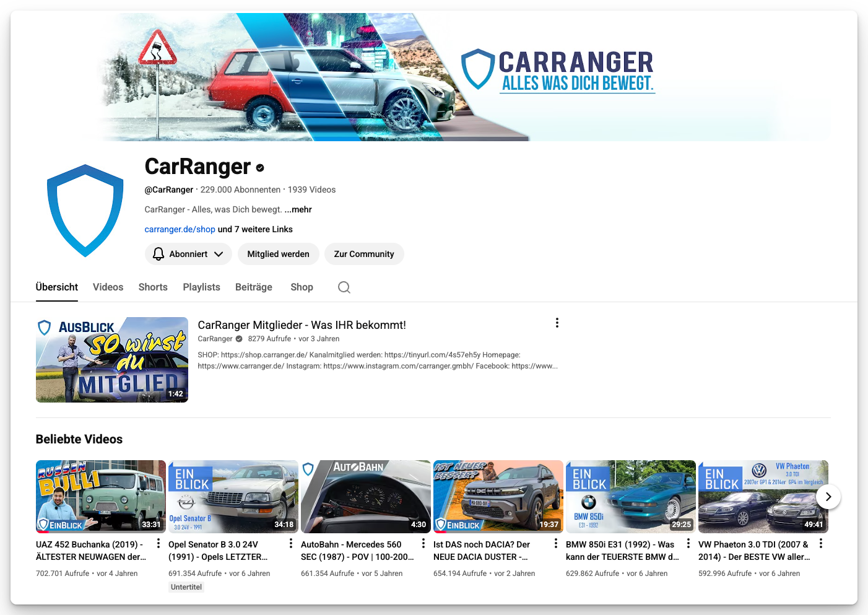
Task: Open the Playlists tab
Action: point(201,287)
